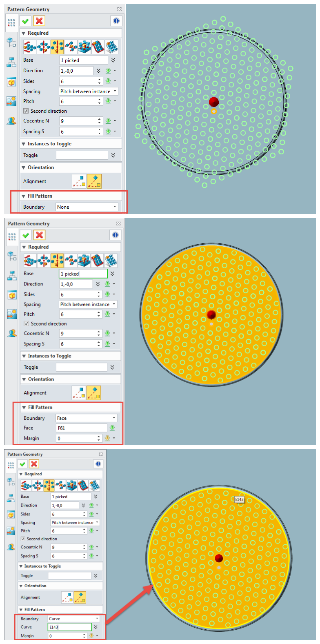The image size is (320, 644).
Task: Choose first Alignment option in middle dialog
Action: click(79, 393)
